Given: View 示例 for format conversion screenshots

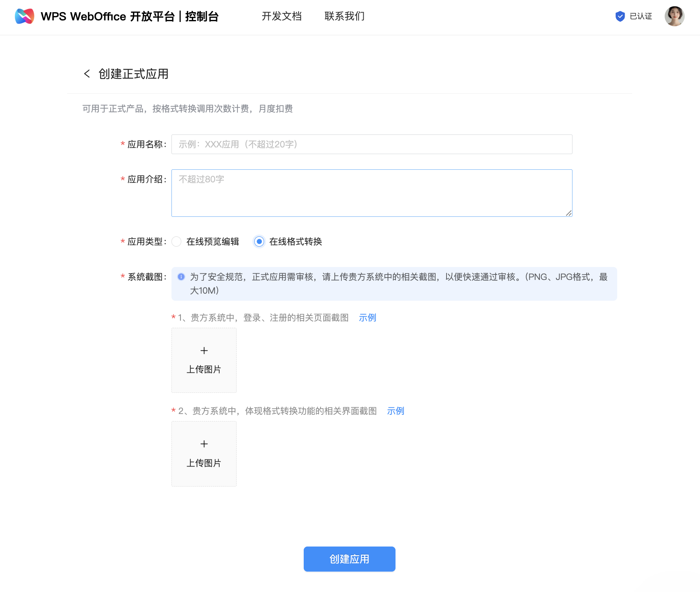Looking at the screenshot, I should point(396,411).
